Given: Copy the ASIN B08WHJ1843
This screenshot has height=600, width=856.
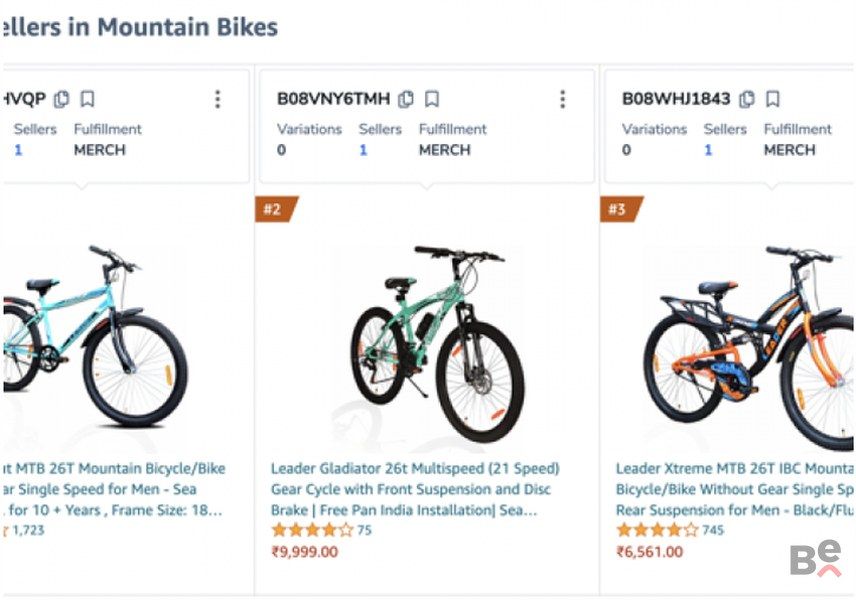Looking at the screenshot, I should (747, 99).
